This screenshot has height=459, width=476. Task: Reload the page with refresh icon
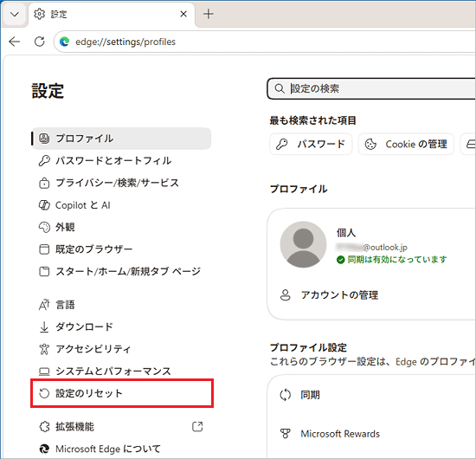(40, 42)
